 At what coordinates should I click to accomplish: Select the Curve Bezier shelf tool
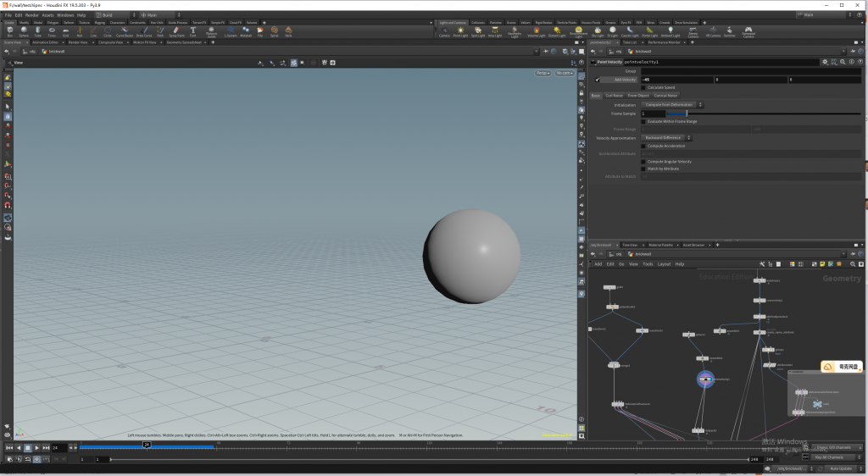pyautogui.click(x=125, y=31)
